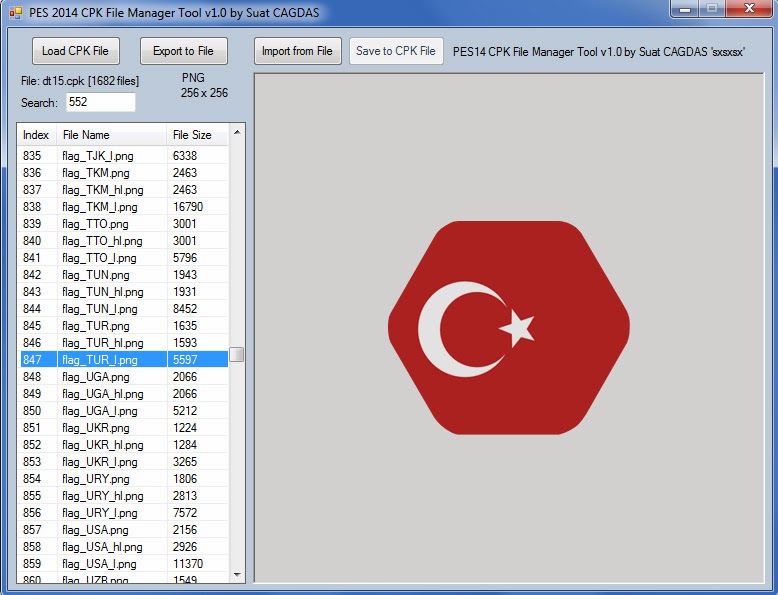Select the flag_TKM_hl.png row
Viewport: 778px width, 595px height.
coord(124,190)
